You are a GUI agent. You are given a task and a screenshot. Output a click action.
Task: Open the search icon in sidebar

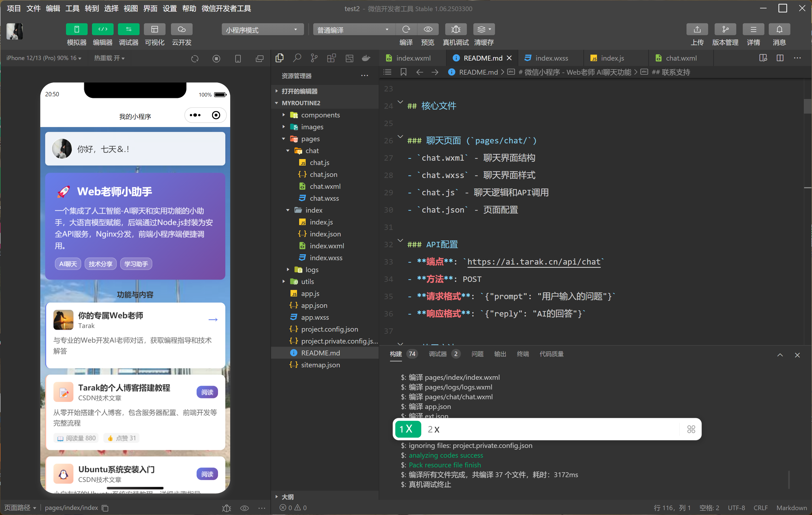pyautogui.click(x=297, y=58)
